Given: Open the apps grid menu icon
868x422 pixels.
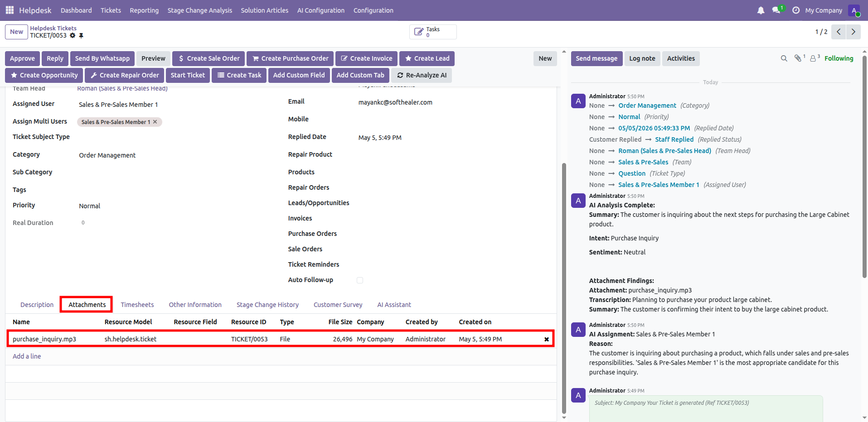Looking at the screenshot, I should [10, 10].
